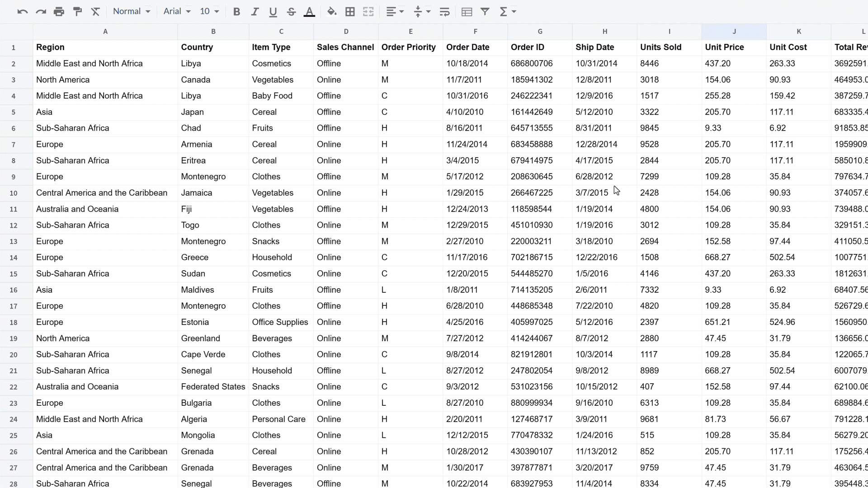The width and height of the screenshot is (868, 488).
Task: Open functions dropdown arrow beside Sum
Action: (514, 12)
